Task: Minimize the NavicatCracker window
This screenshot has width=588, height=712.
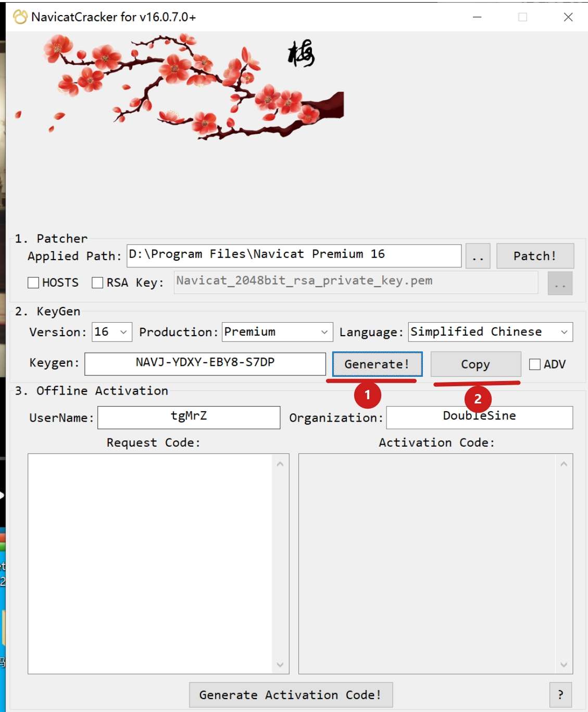Action: [477, 17]
